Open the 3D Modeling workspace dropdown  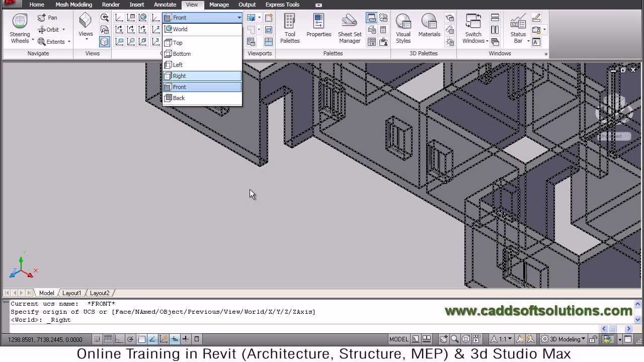[x=564, y=339]
